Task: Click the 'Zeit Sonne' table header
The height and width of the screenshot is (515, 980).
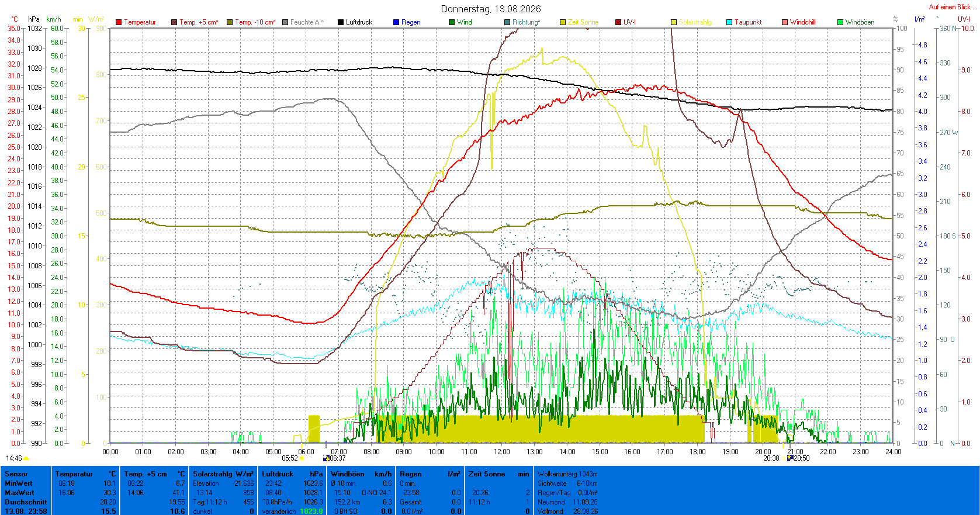Action: tap(487, 474)
